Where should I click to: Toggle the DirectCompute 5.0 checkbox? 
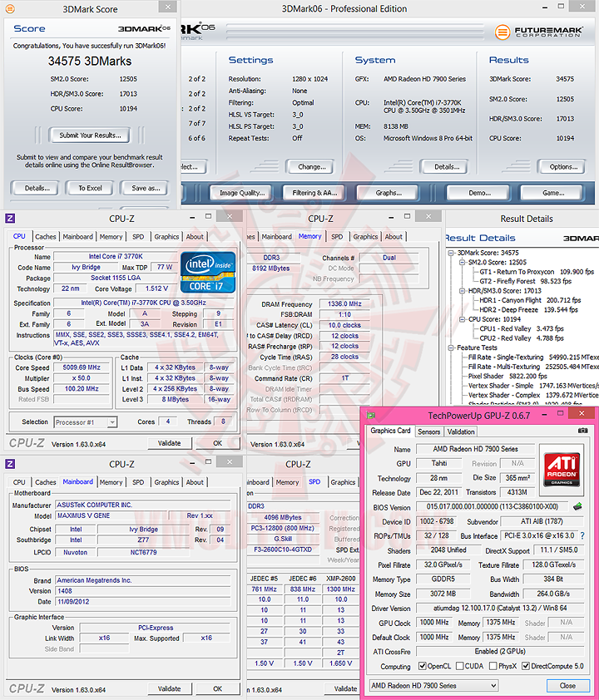click(x=526, y=666)
